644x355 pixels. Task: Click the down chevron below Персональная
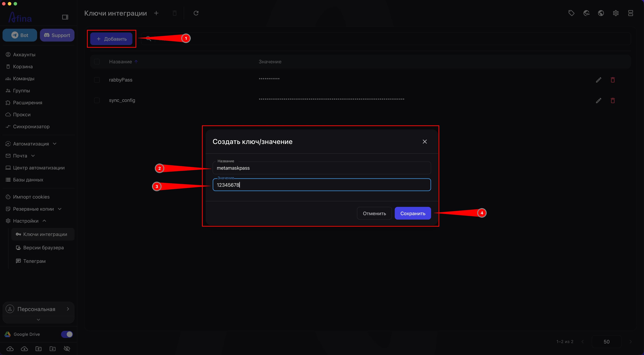(38, 320)
